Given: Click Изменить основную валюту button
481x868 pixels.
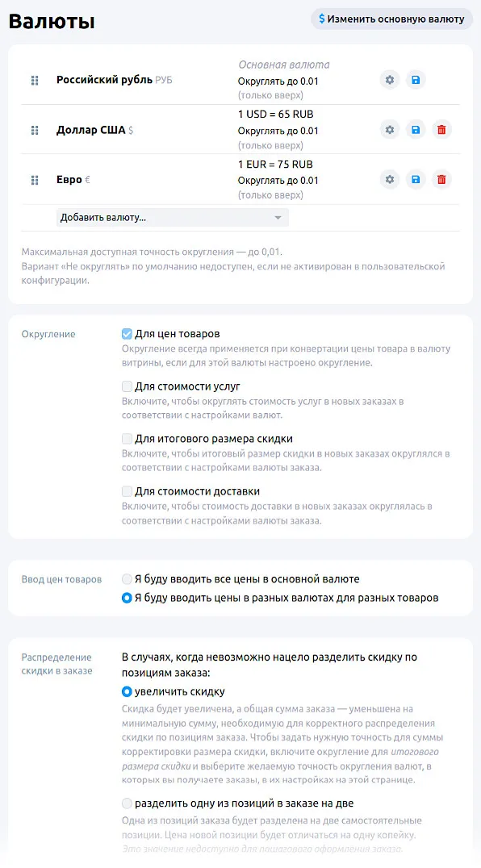Looking at the screenshot, I should 393,18.
